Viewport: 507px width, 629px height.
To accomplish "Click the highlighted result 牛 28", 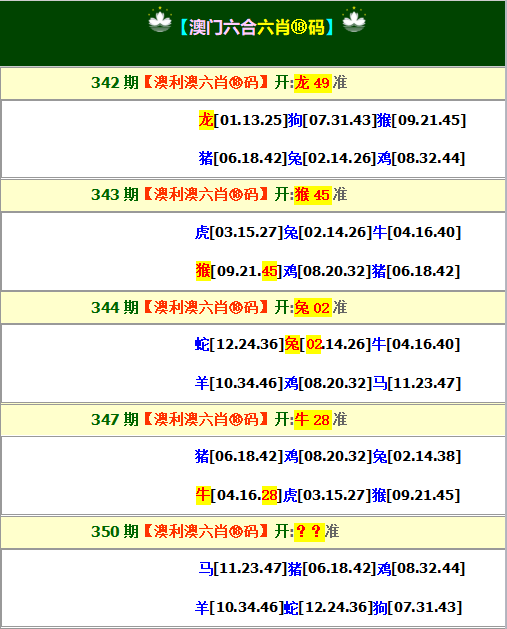I will [312, 420].
